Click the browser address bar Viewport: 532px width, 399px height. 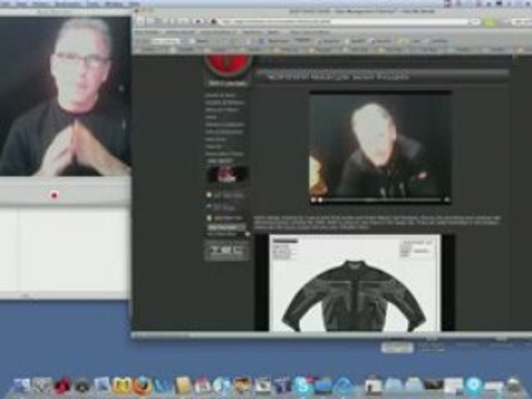[344, 22]
